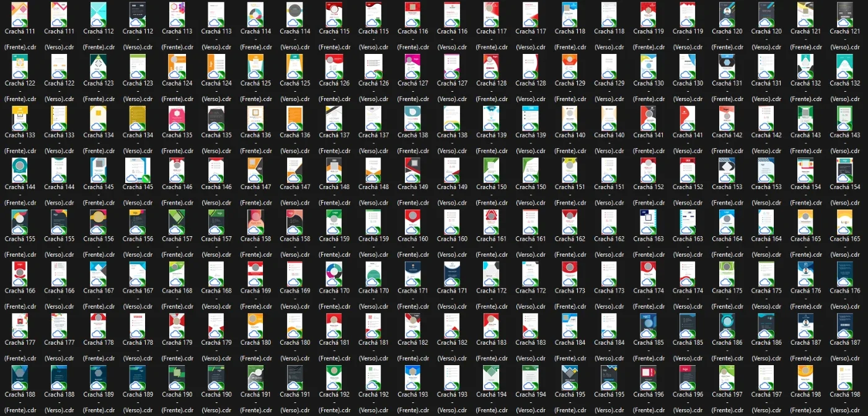Viewport: 868px width, 416px height.
Task: Select the Crachá 131 (Frente).cdr icon
Action: pos(727,66)
